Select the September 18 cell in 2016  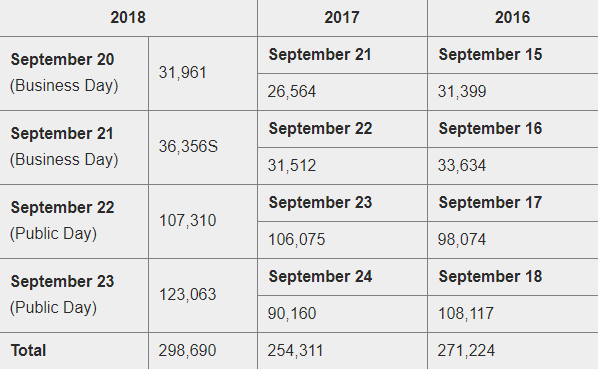point(513,277)
